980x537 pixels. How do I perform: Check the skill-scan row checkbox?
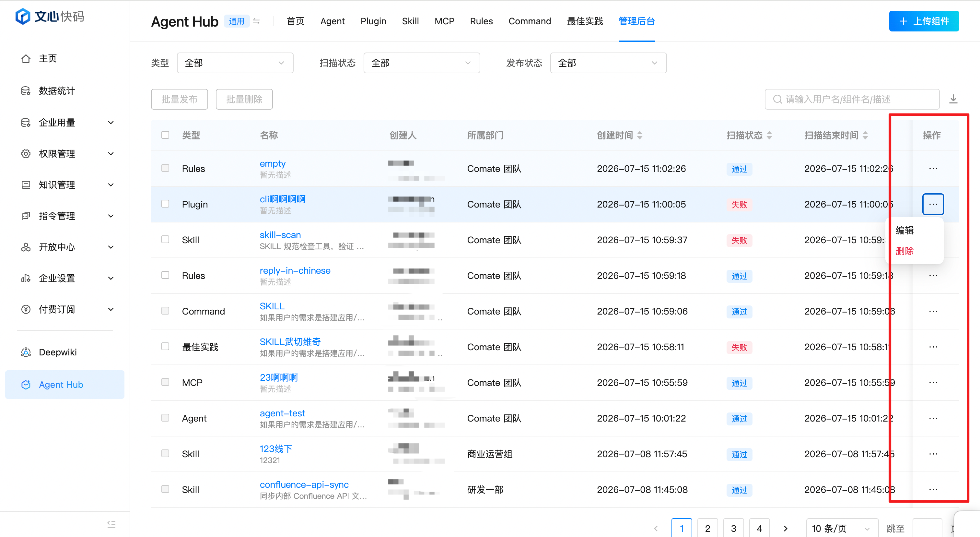[165, 240]
